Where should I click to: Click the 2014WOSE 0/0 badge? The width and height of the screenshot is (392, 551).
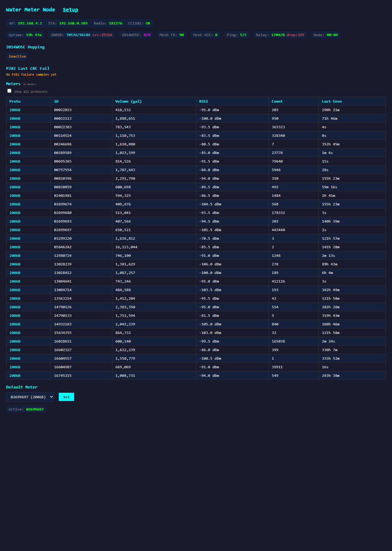(136, 35)
